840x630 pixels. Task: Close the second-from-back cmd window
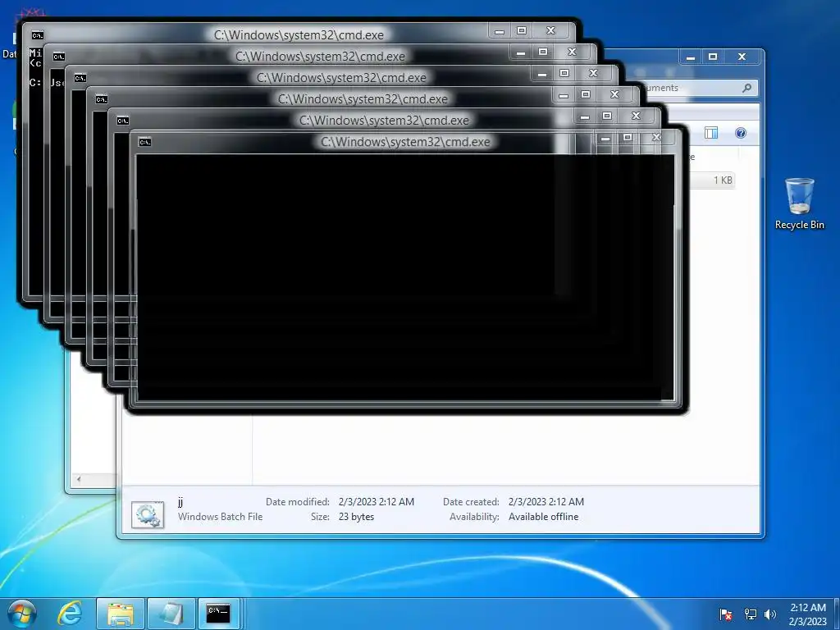coord(572,52)
